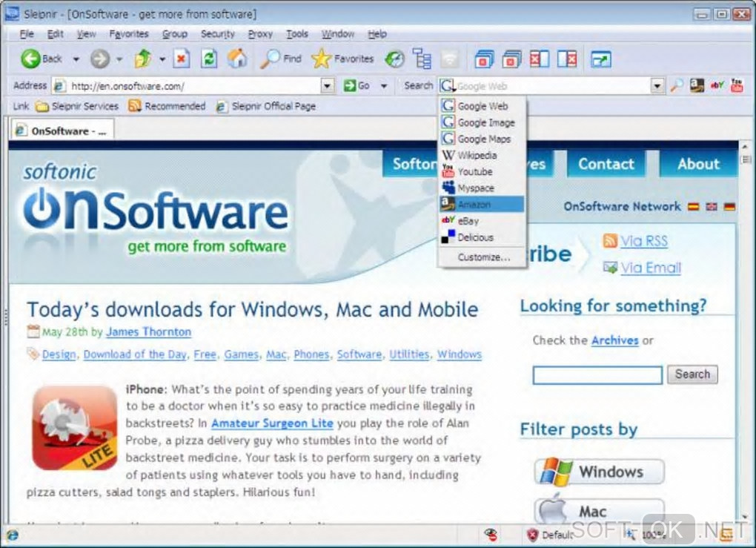Open the Back button history dropdown arrow
The image size is (756, 548).
76,59
